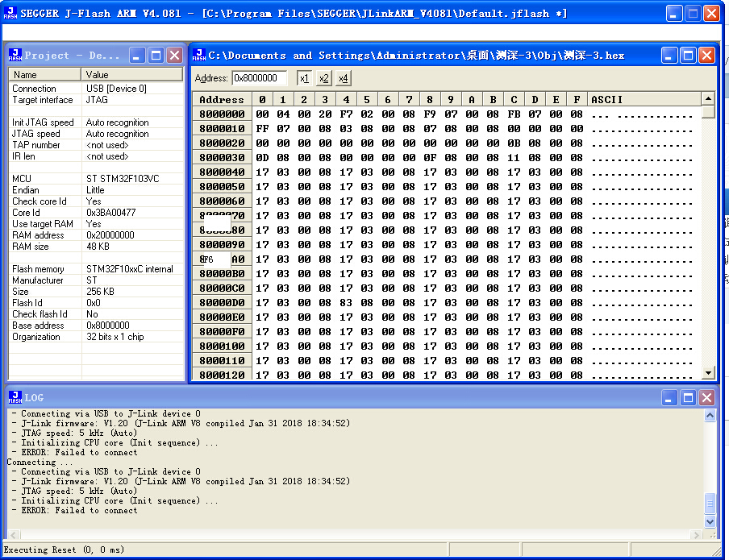Select Core Id value 0x3BA00477
This screenshot has width=729, height=560.
[x=111, y=213]
